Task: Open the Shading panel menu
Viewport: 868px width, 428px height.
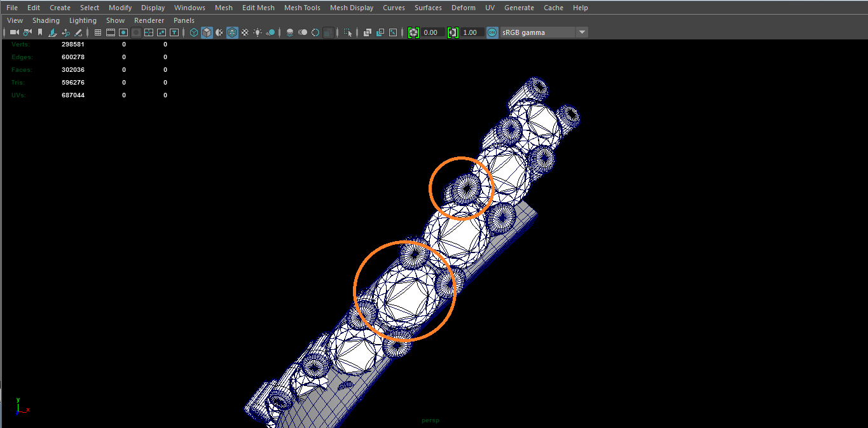Action: pos(46,20)
